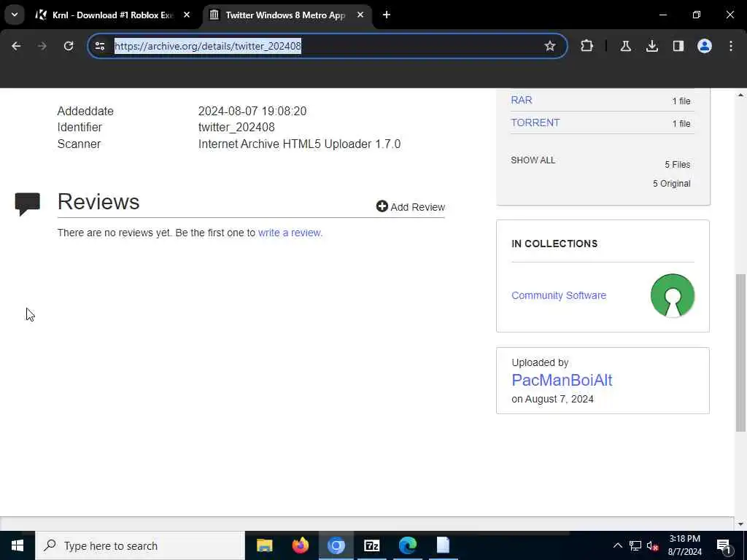The width and height of the screenshot is (747, 560).
Task: Click SHOW ALL files link
Action: [x=533, y=160]
